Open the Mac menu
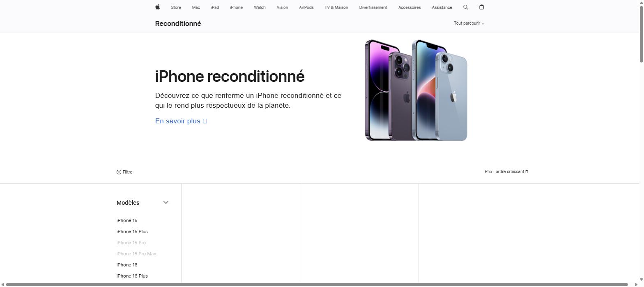The width and height of the screenshot is (644, 287). click(196, 7)
